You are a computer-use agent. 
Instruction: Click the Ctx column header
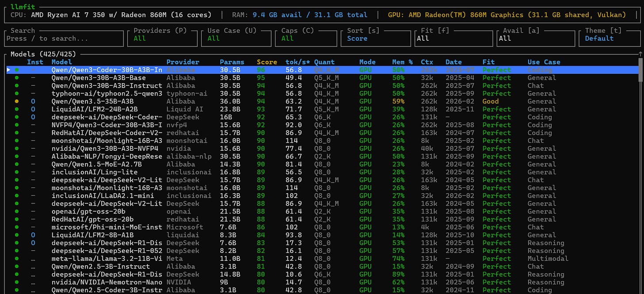427,62
